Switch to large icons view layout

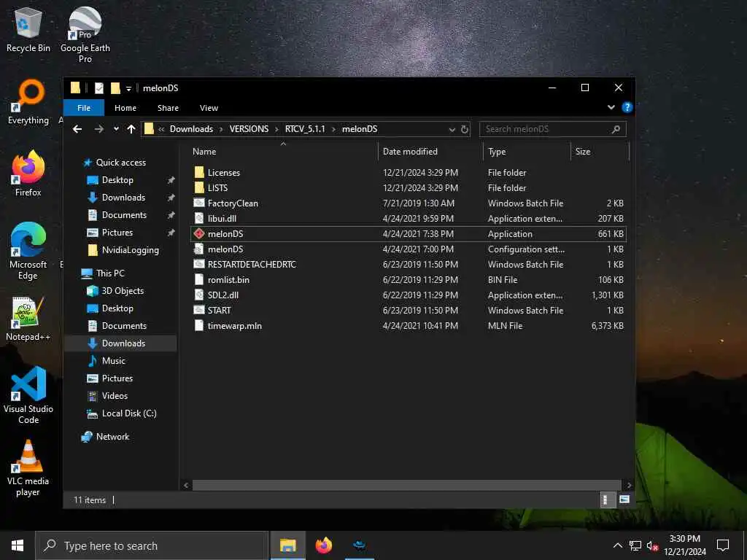[624, 499]
